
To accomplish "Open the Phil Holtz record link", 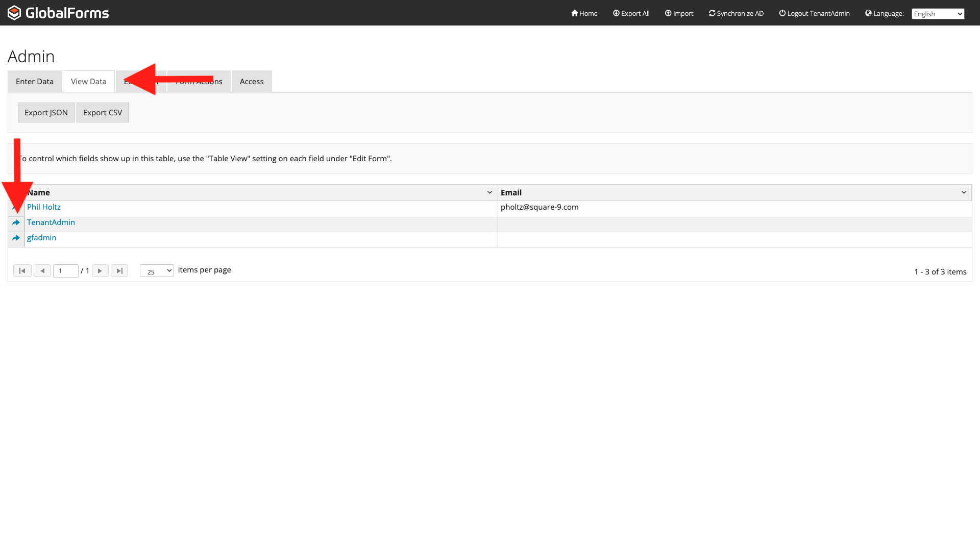I will click(x=44, y=207).
